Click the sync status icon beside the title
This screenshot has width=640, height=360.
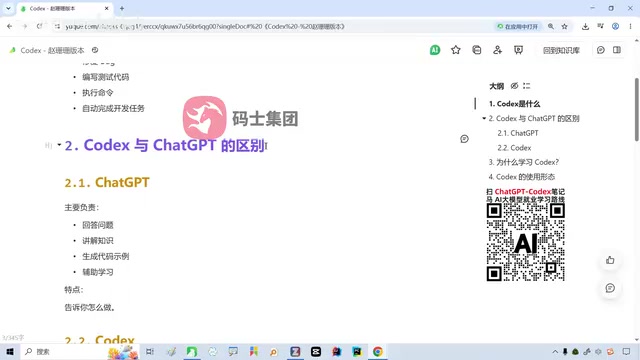[95, 50]
